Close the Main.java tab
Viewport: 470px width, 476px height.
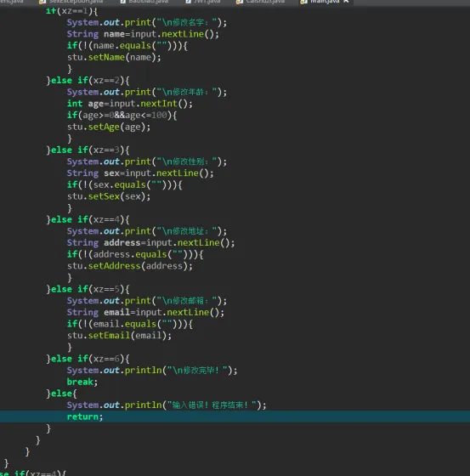[346, 2]
